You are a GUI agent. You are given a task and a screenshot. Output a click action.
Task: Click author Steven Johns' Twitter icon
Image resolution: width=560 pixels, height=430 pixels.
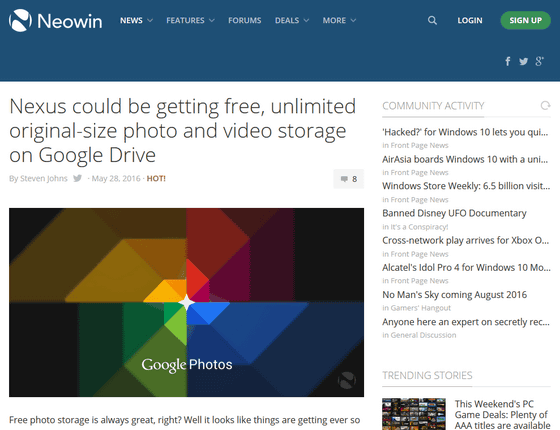(78, 178)
